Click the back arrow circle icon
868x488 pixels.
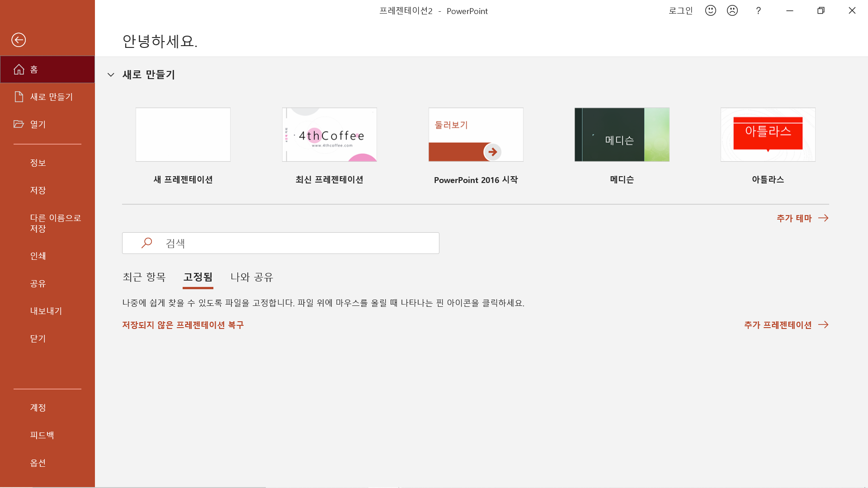[x=19, y=40]
